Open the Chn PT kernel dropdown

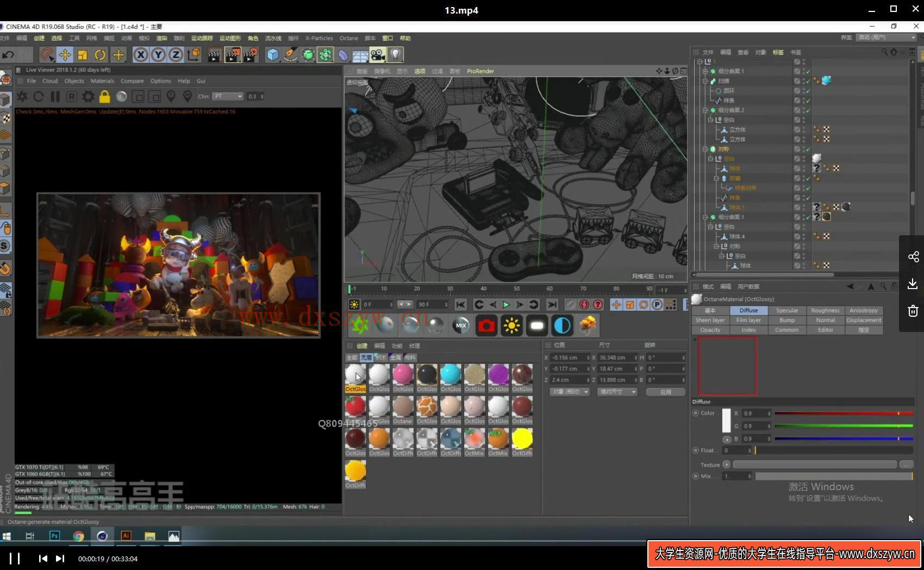pyautogui.click(x=228, y=96)
